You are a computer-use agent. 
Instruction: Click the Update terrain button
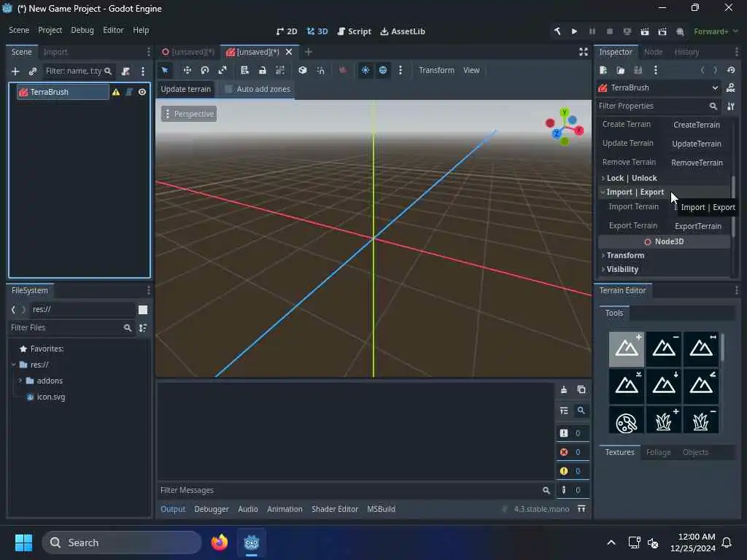[186, 89]
